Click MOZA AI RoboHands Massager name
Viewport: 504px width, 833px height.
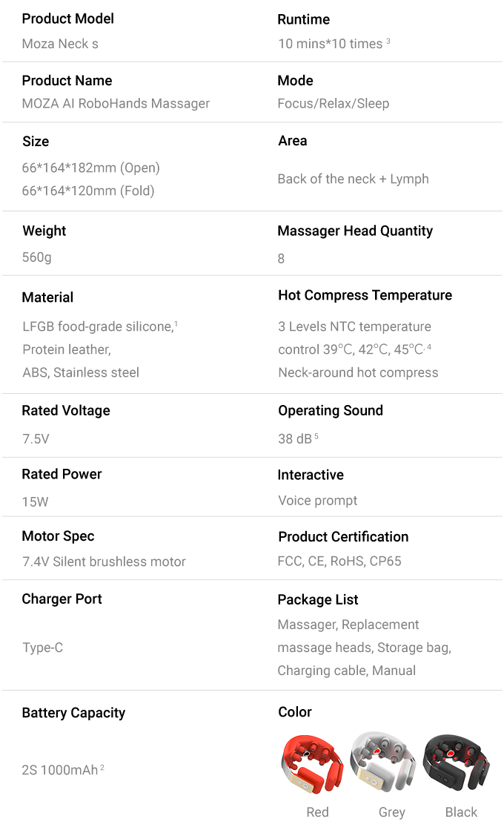(116, 104)
